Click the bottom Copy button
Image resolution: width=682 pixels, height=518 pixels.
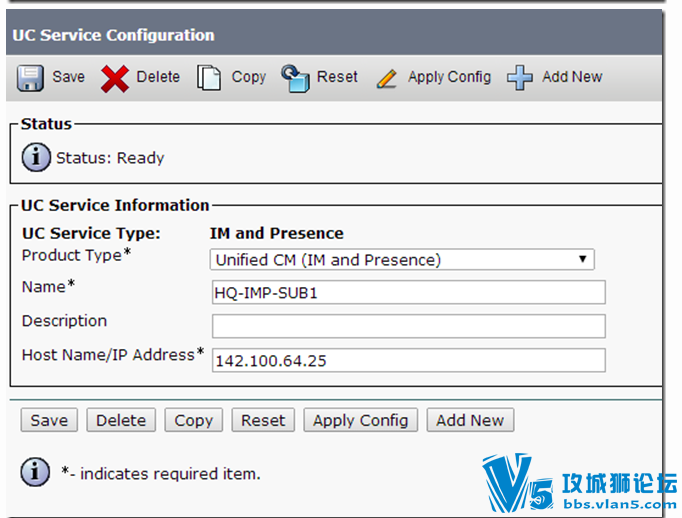(x=194, y=420)
